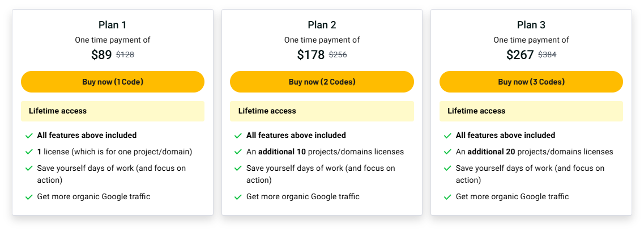Click Plan 3 'Save yourself days of work' checkmark

(447, 169)
